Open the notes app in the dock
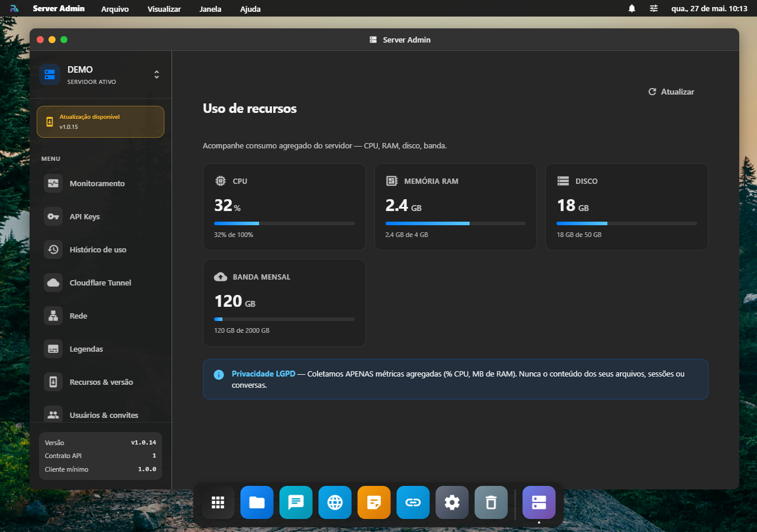Viewport: 757px width, 532px height. [374, 502]
